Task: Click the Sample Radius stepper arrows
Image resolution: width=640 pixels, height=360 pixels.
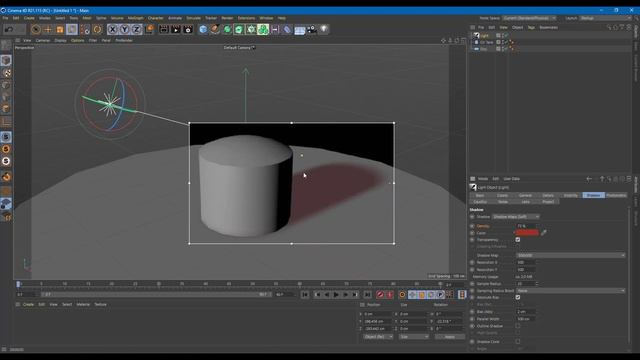Action: click(537, 284)
